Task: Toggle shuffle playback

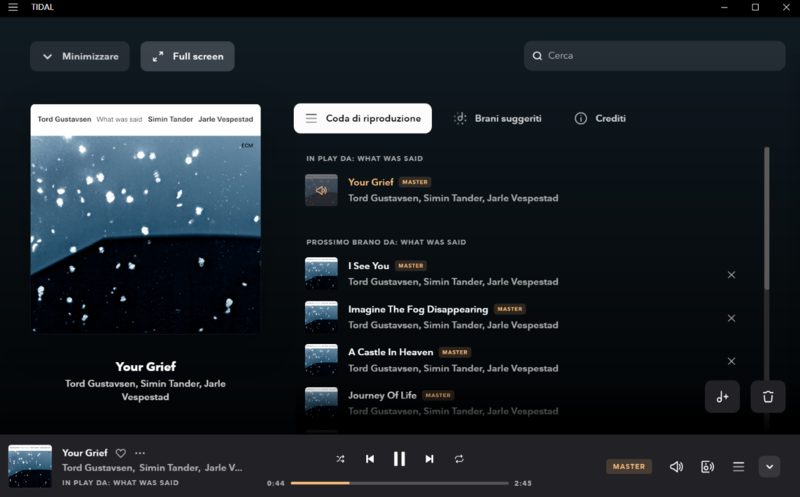Action: [340, 459]
